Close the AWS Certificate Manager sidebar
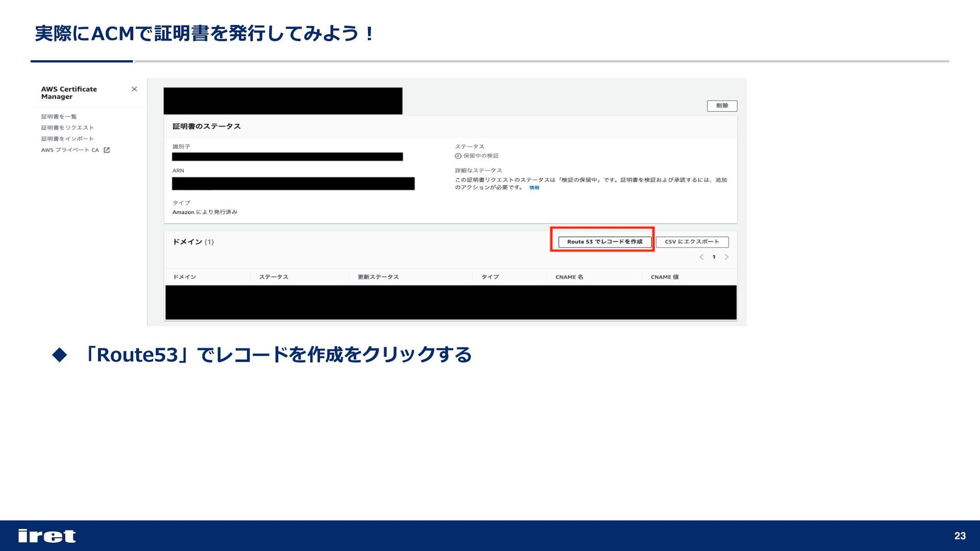This screenshot has width=980, height=551. coord(134,89)
